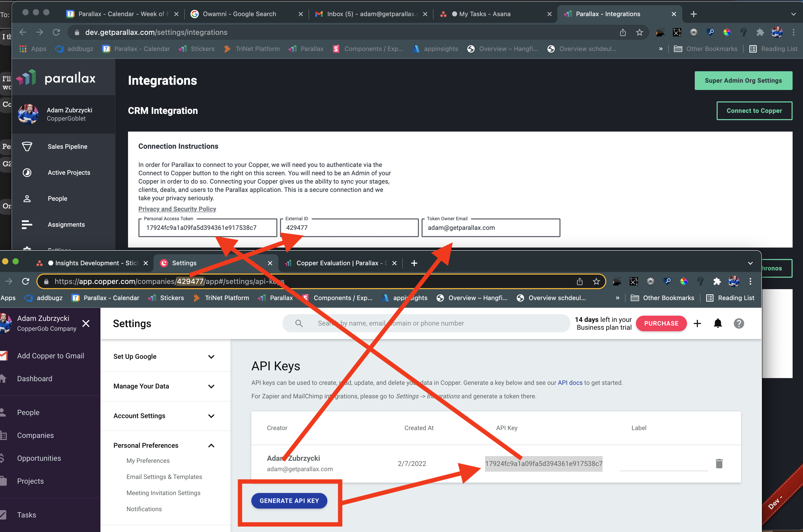The height and width of the screenshot is (532, 803).
Task: Open Reading List in Copper window
Action: click(x=730, y=298)
